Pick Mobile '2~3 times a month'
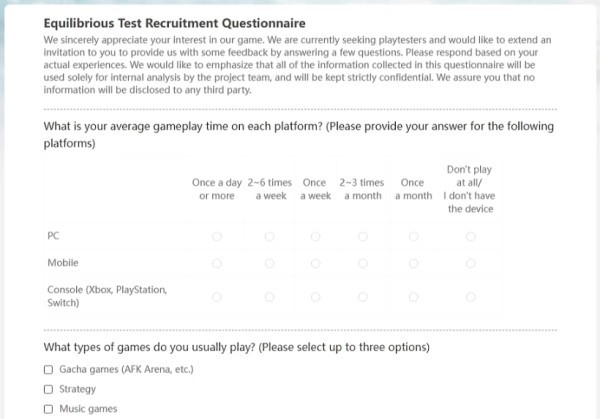Image resolution: width=600 pixels, height=419 pixels. (362, 264)
